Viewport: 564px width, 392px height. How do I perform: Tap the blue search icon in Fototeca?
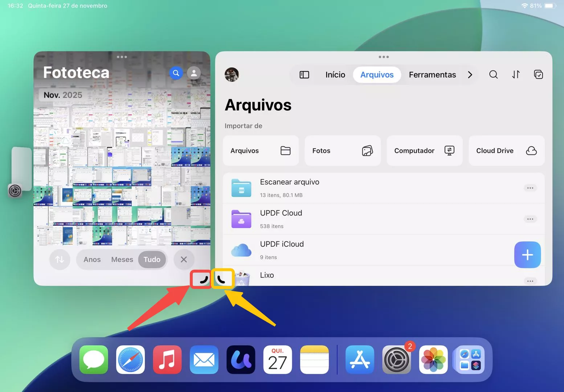pyautogui.click(x=176, y=73)
